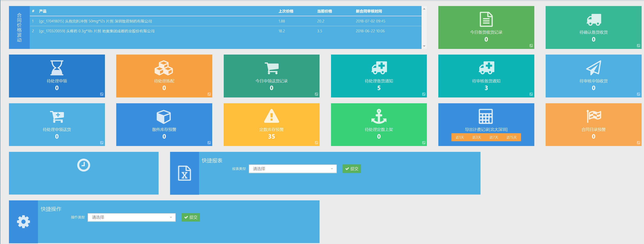Click the count 35 on 定数库存预警
This screenshot has height=244, width=644.
coord(272,137)
